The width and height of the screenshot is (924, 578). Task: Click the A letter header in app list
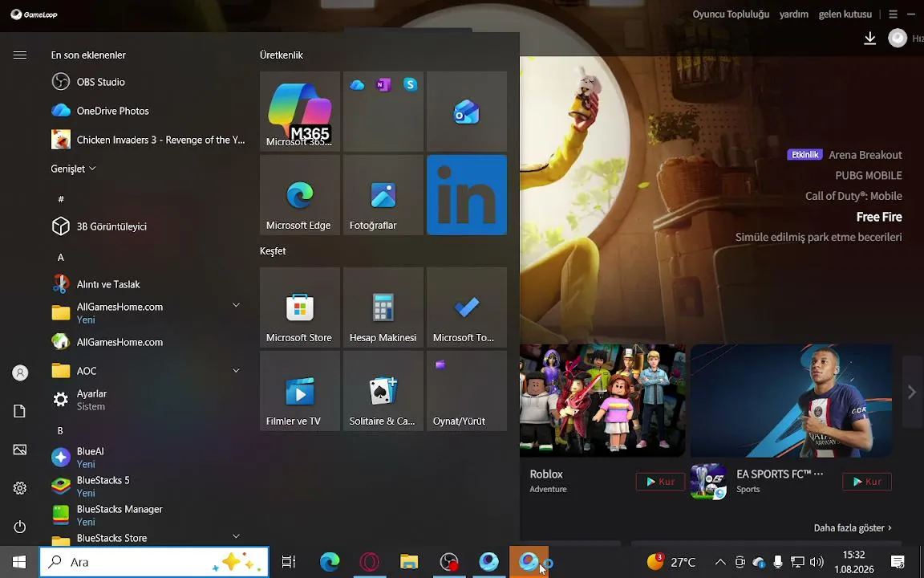(61, 257)
